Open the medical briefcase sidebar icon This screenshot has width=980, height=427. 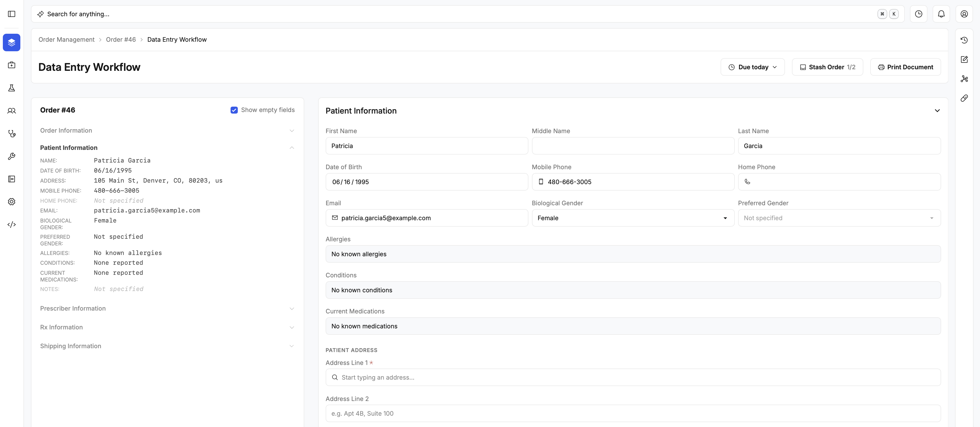(x=11, y=65)
